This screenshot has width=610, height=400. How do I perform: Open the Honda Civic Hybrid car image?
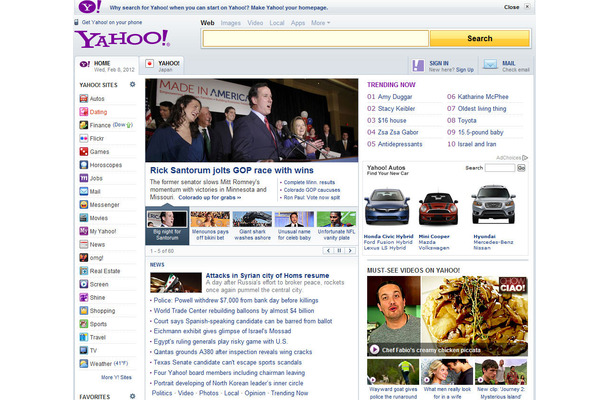387,206
